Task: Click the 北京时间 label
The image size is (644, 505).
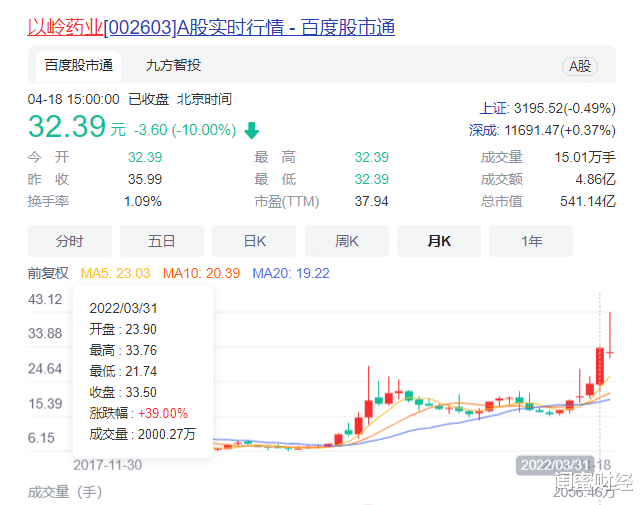Action: point(204,99)
